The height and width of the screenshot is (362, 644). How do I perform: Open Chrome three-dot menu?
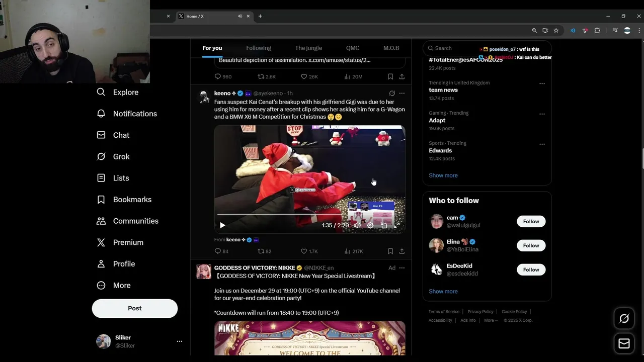click(639, 31)
